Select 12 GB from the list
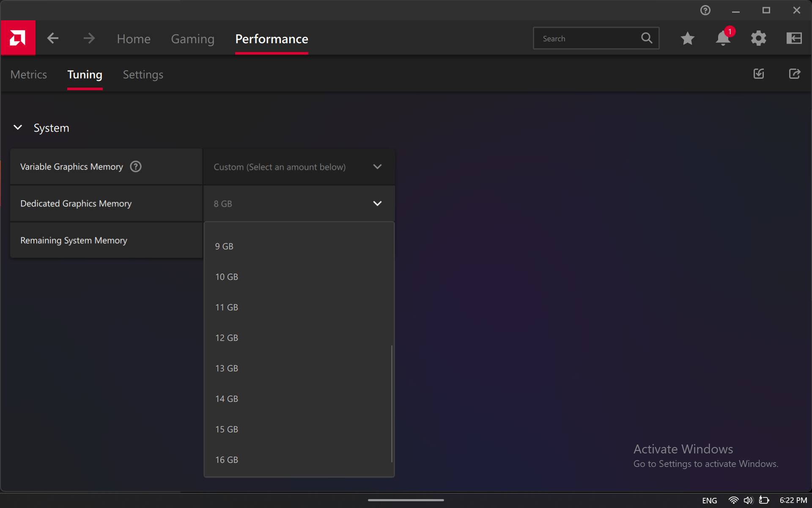Screen dimensions: 812x508 pos(227,338)
